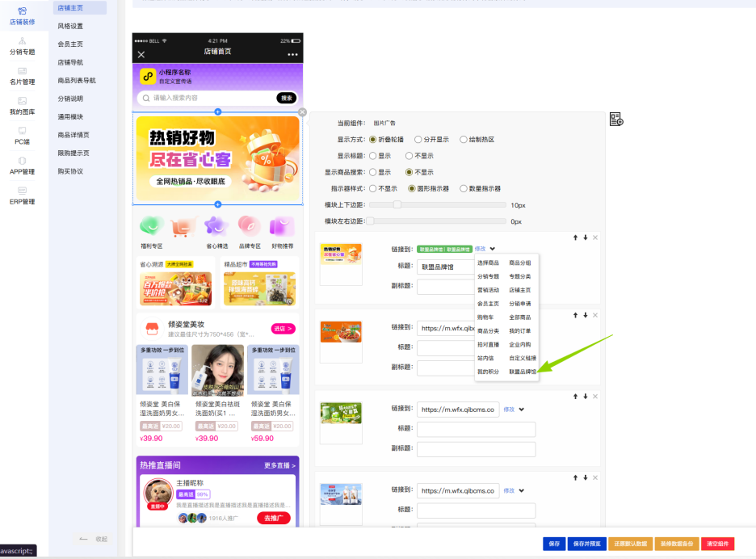The height and width of the screenshot is (559, 756).
Task: Click the red 清空组件 button
Action: [717, 544]
